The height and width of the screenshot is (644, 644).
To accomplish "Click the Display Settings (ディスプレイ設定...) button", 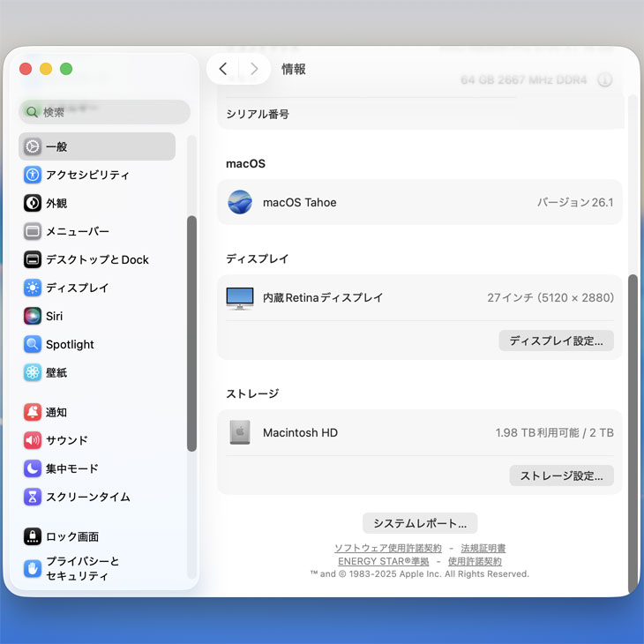I will tap(556, 341).
